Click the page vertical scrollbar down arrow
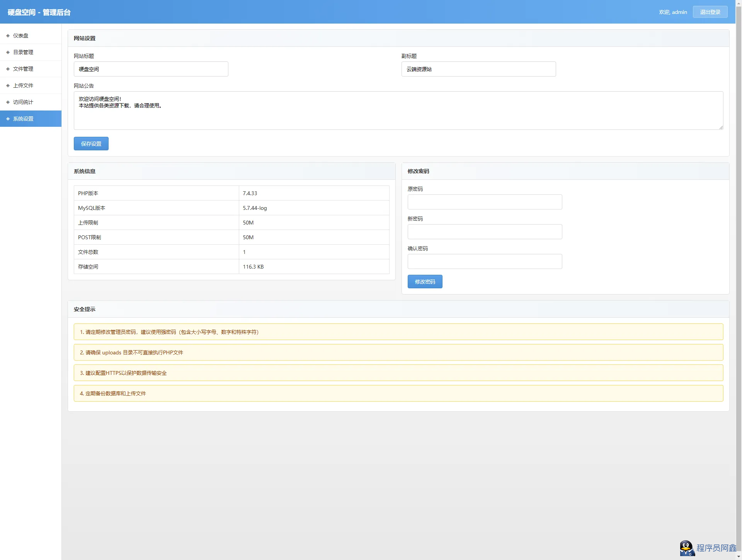 pyautogui.click(x=739, y=557)
